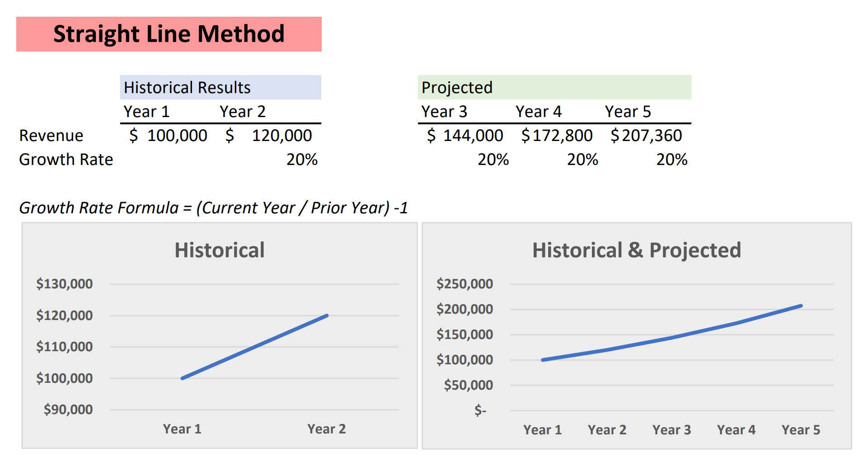The image size is (868, 466).
Task: Click the blue line in the Historical chart
Action: (254, 347)
